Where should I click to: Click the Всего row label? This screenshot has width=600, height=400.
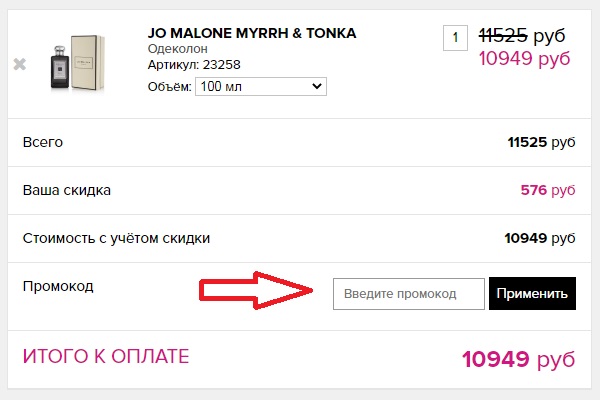[x=42, y=142]
